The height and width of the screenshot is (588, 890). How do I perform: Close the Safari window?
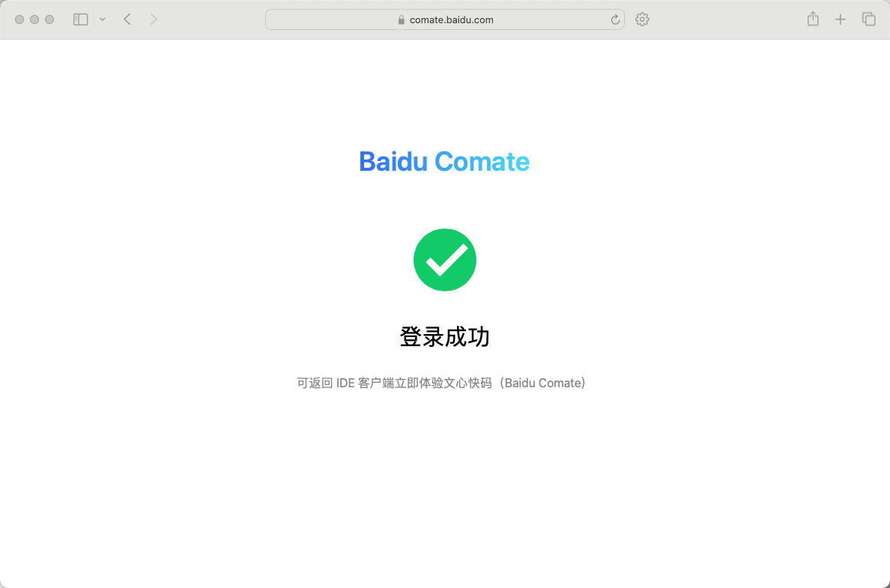click(19, 19)
